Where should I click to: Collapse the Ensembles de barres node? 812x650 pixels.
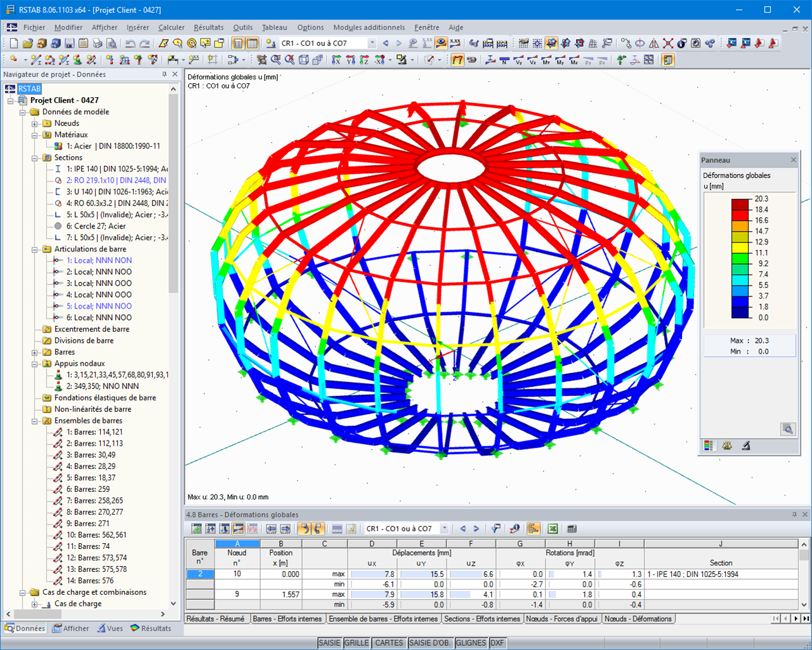click(x=35, y=421)
